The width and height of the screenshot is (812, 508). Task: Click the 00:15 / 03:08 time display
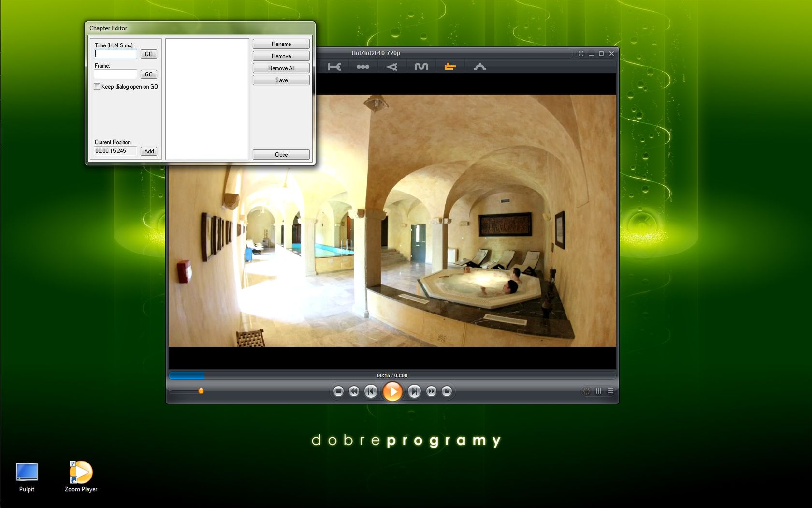392,375
